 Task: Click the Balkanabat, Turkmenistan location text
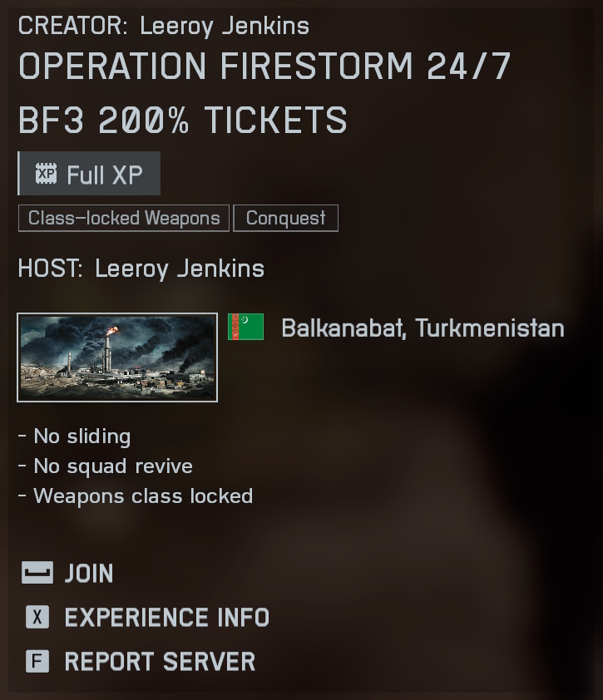[x=423, y=328]
